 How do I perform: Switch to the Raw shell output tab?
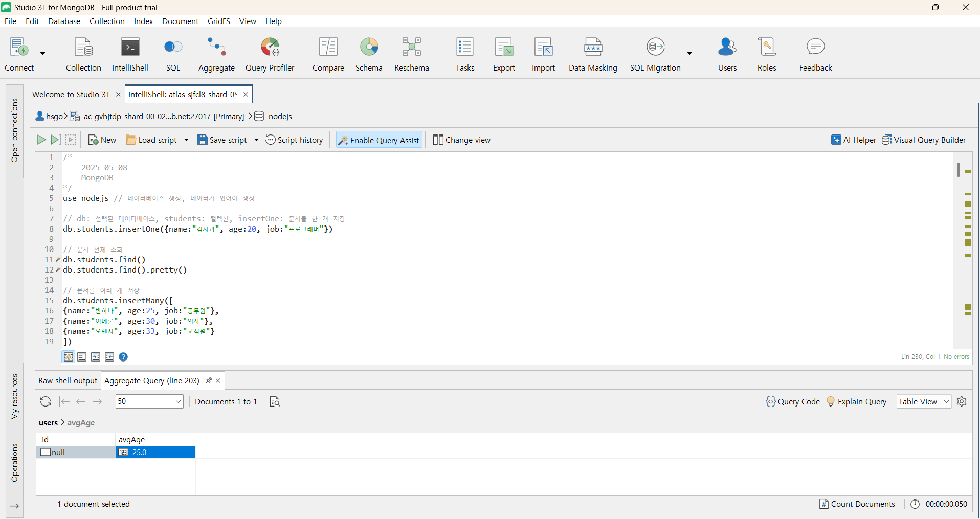click(68, 380)
